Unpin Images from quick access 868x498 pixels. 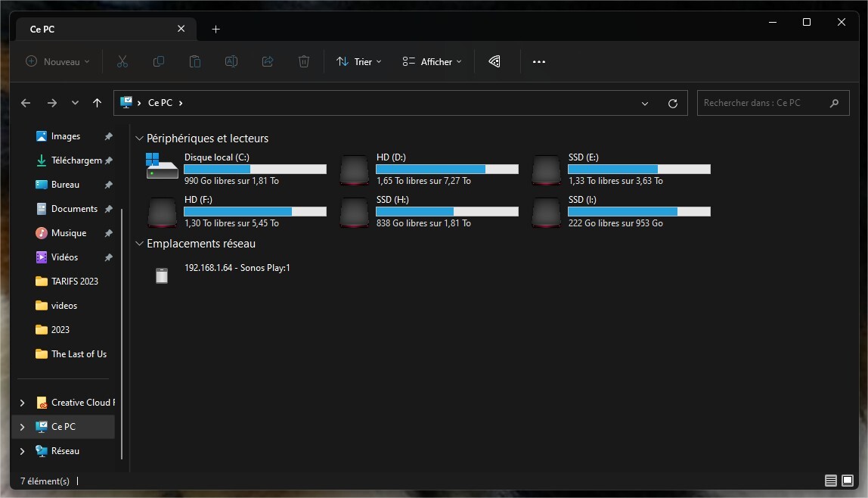coord(109,136)
